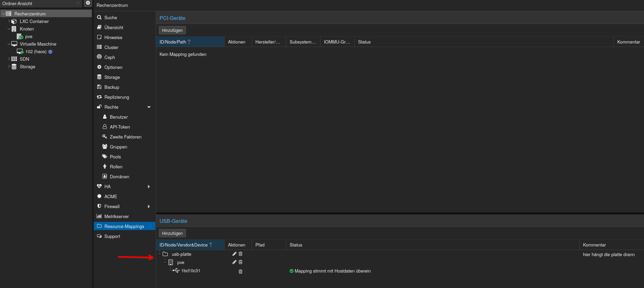Click the ACME certificate icon
644x288 pixels.
[x=99, y=196]
